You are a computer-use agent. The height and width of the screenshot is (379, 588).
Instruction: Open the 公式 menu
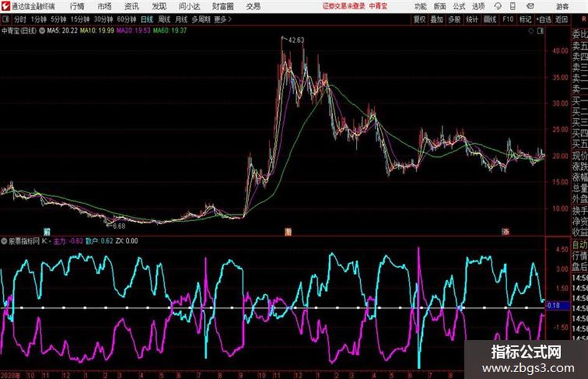point(459,7)
